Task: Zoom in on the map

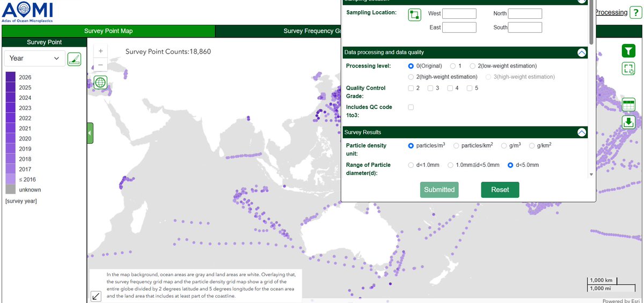Action: click(100, 50)
